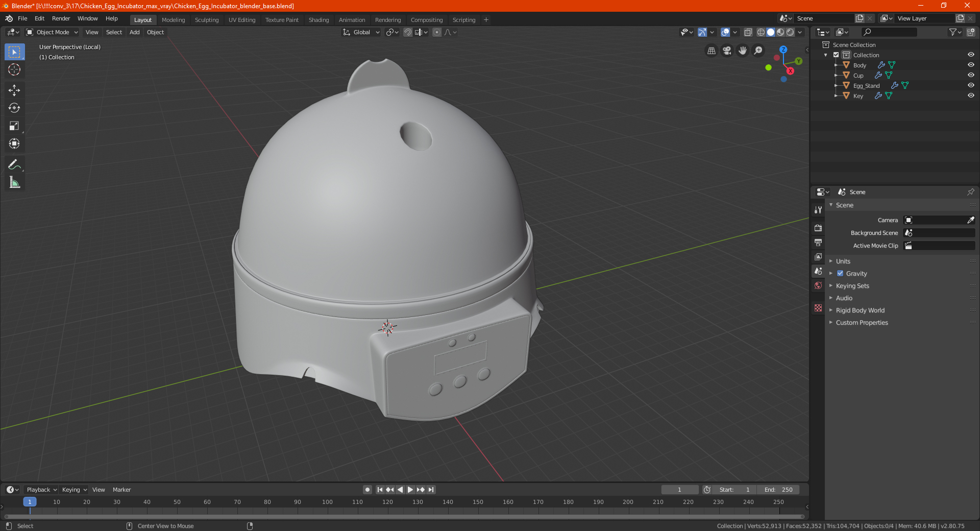Activate the Transform tool

pos(14,144)
